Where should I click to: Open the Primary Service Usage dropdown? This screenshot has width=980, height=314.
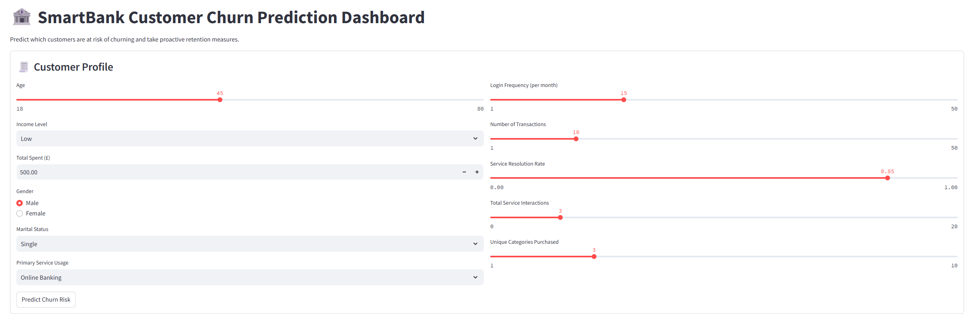[249, 277]
